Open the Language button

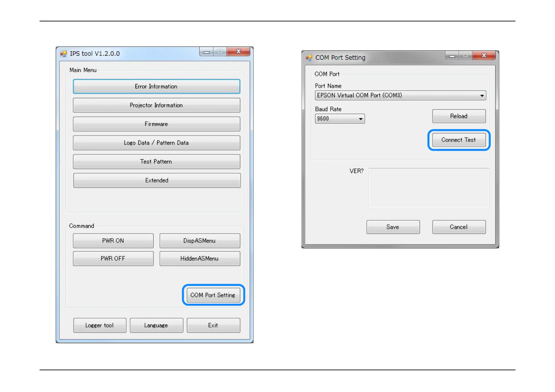156,325
